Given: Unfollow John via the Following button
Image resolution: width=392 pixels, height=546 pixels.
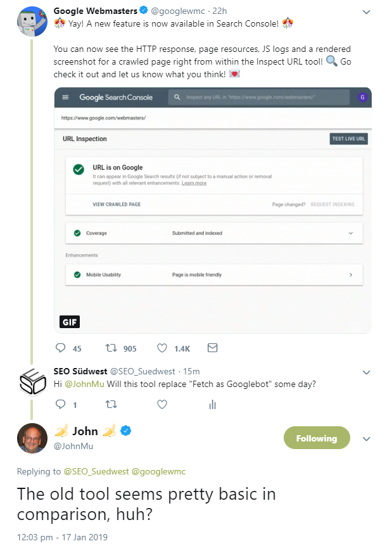Looking at the screenshot, I should [x=317, y=438].
